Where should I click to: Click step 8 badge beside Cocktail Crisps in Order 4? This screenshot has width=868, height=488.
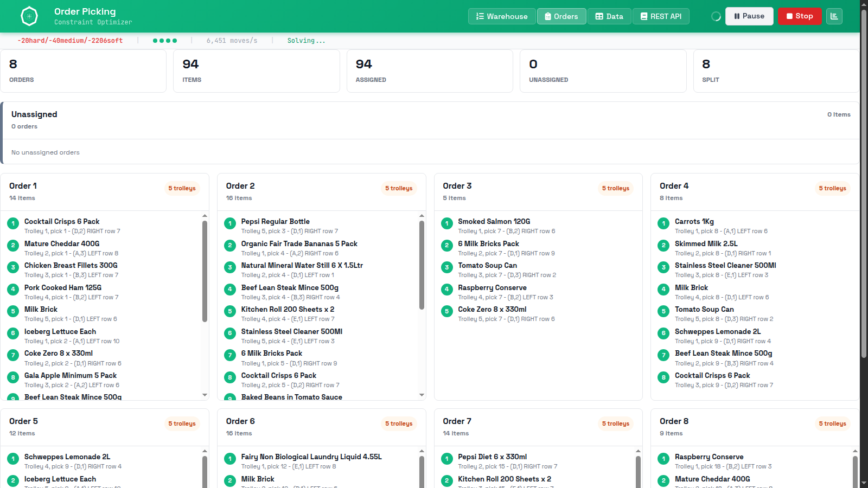pyautogui.click(x=663, y=377)
